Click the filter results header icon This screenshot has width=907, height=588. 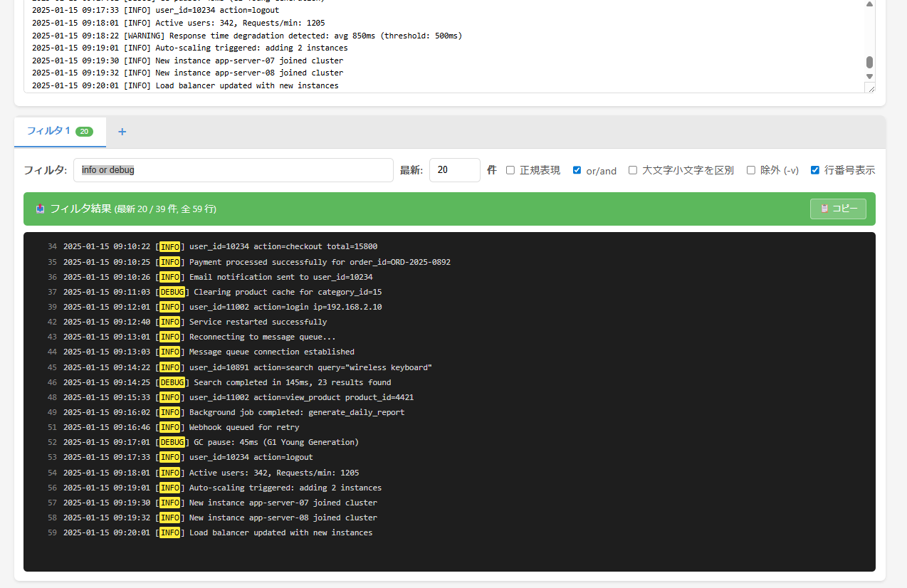[x=41, y=209]
